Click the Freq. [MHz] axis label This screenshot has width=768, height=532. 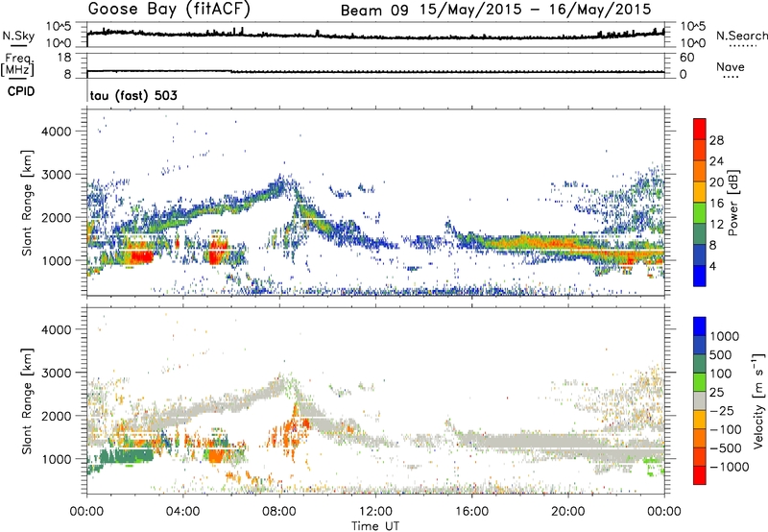tap(18, 64)
